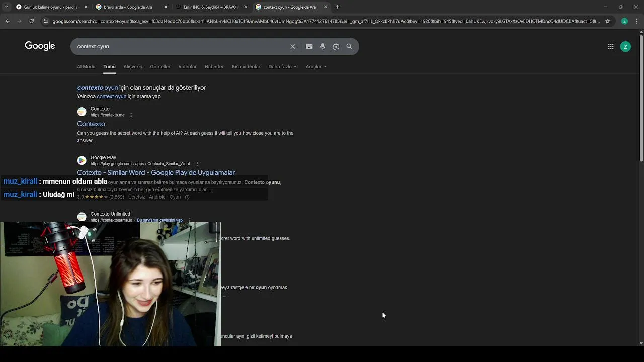Clear the search query with X

click(293, 47)
